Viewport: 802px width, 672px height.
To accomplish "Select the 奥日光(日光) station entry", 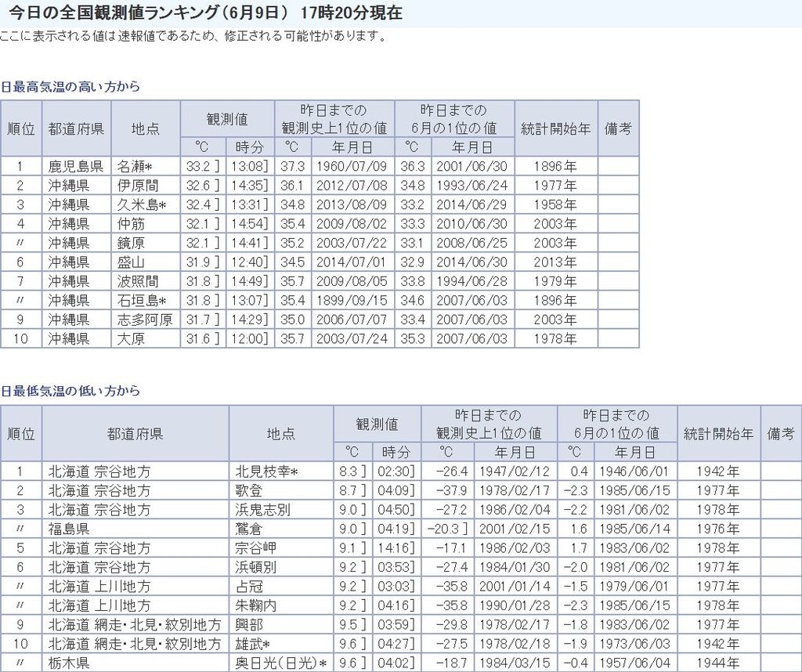I will (281, 663).
